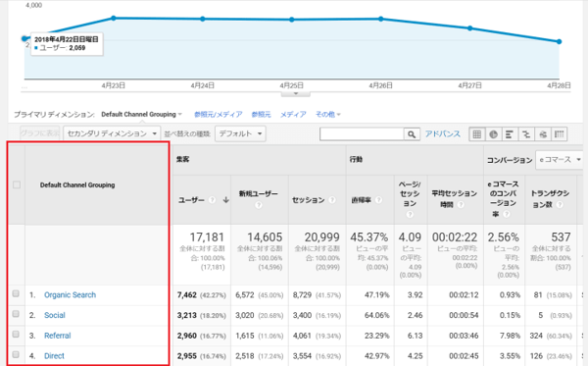Screen dimensions: 588x366
Task: Check the Organic Search row checkbox
Action: tap(16, 293)
